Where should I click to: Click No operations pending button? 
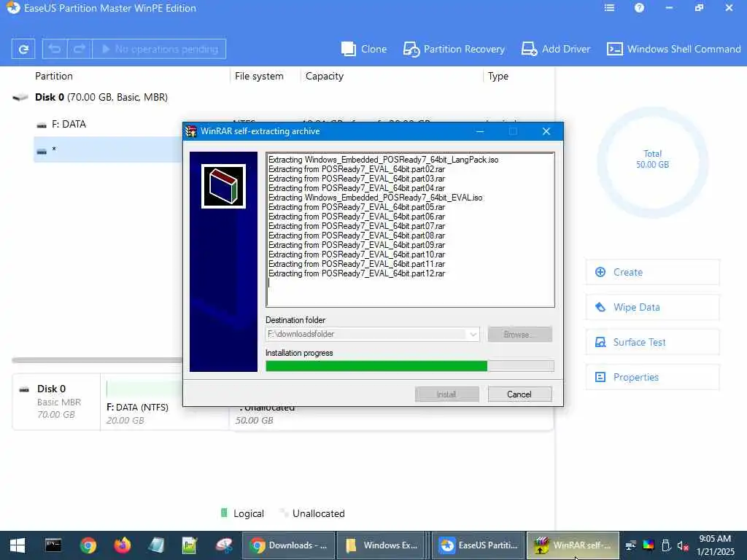point(159,49)
